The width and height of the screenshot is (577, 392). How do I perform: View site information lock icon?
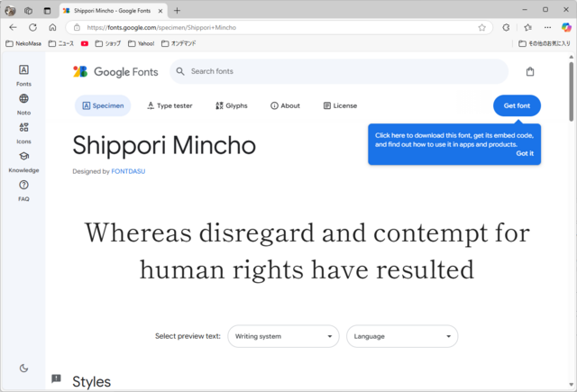77,27
